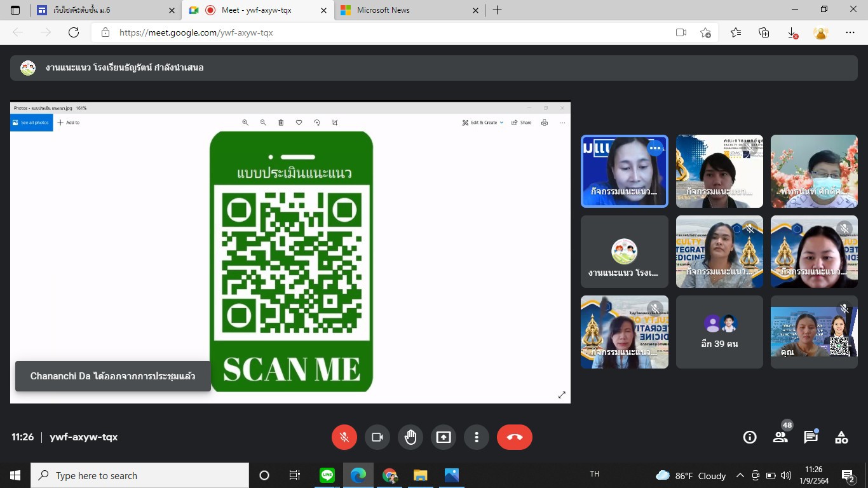Add this page to favorites star
The height and width of the screenshot is (488, 868).
point(705,32)
